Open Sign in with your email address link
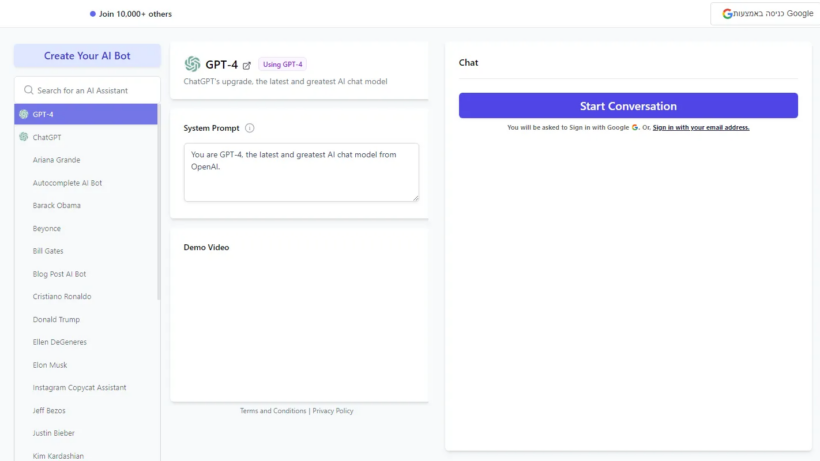The image size is (820, 461). (701, 128)
